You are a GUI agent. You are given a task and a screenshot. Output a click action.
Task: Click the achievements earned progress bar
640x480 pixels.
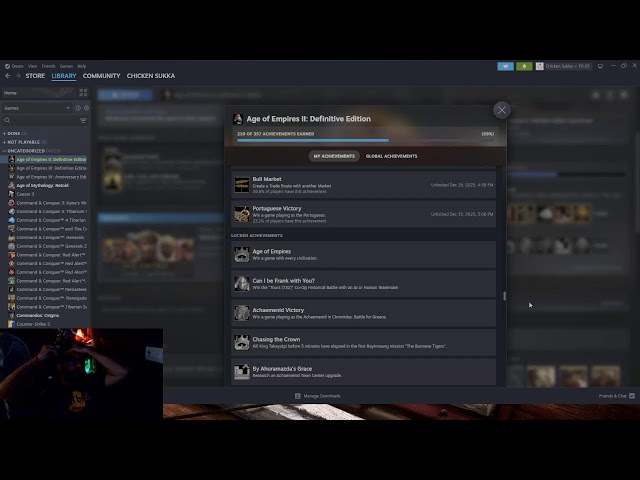point(365,140)
